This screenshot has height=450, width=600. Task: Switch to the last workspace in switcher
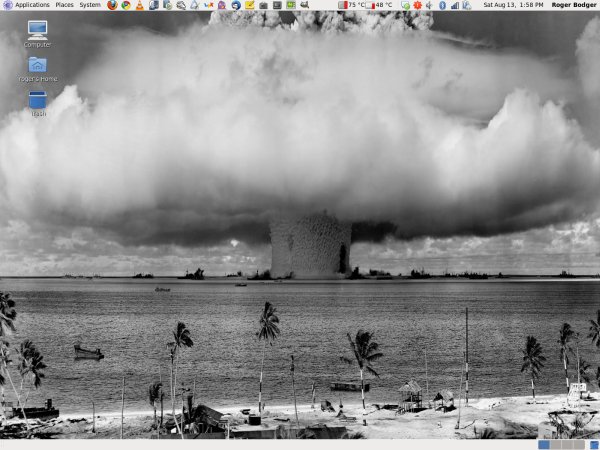coord(580,444)
